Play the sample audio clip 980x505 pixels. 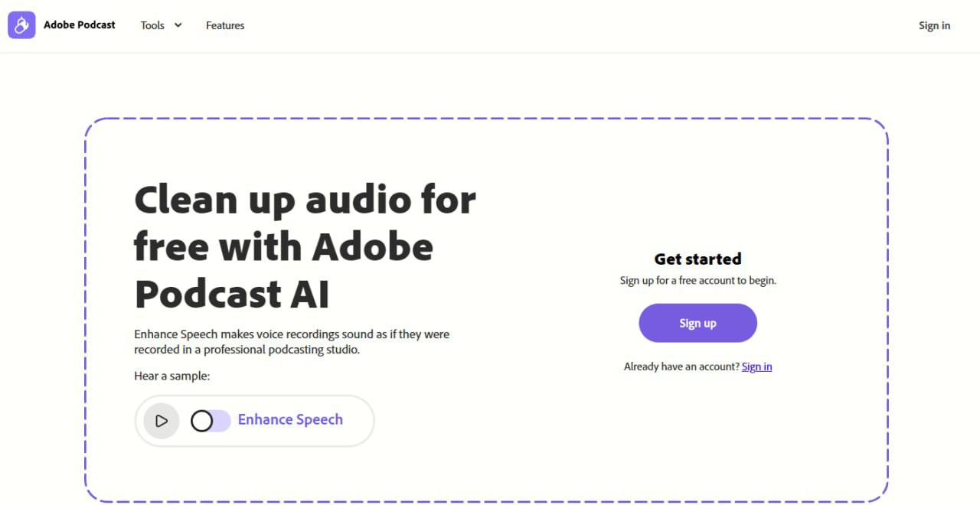click(161, 421)
